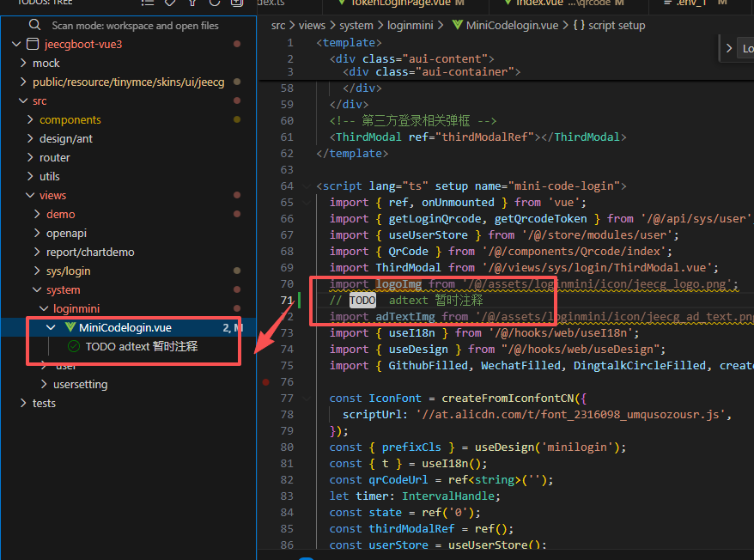Toggle the find widget replace chevron

(729, 48)
